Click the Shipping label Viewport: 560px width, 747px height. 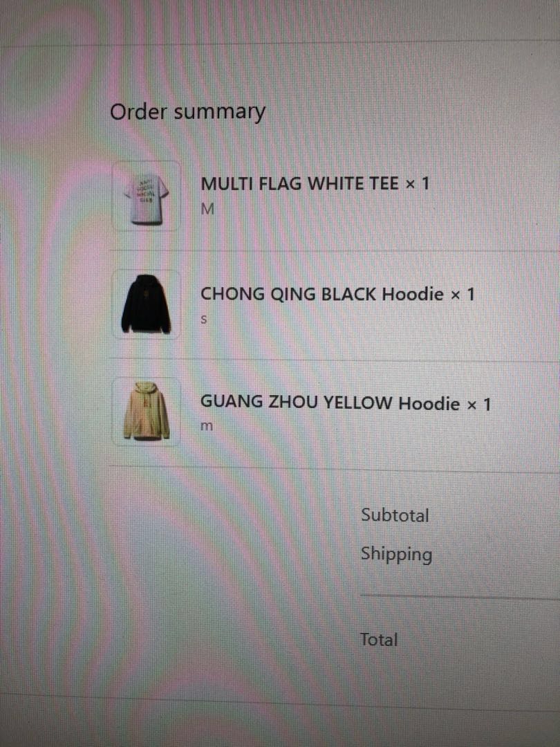coord(396,555)
